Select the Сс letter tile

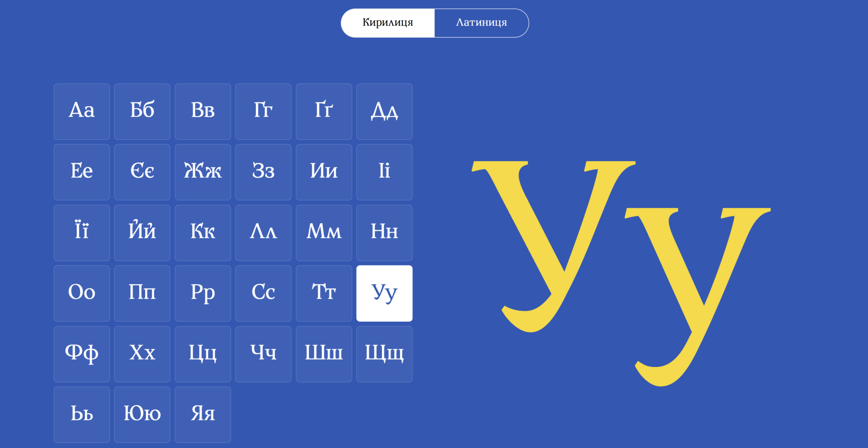point(264,293)
